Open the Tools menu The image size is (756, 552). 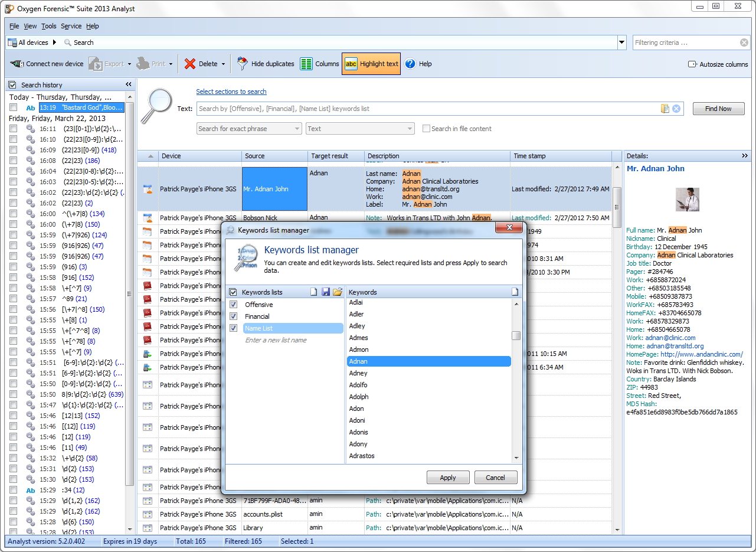(x=49, y=26)
